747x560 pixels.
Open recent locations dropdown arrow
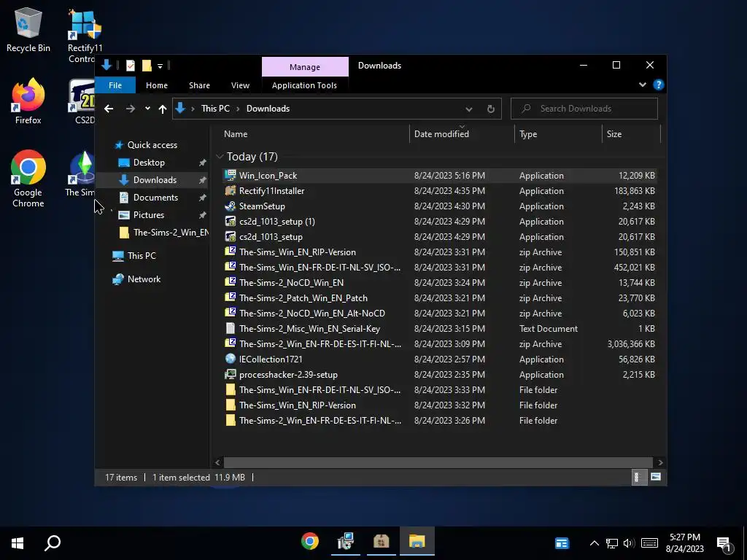[147, 109]
